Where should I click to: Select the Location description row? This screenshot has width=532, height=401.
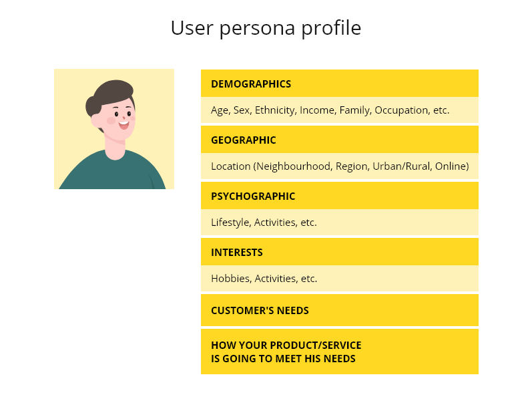click(x=339, y=166)
